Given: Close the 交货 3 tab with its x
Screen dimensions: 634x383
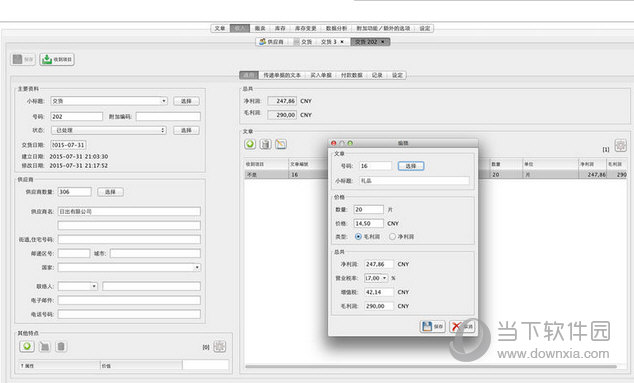Looking at the screenshot, I should pos(342,42).
